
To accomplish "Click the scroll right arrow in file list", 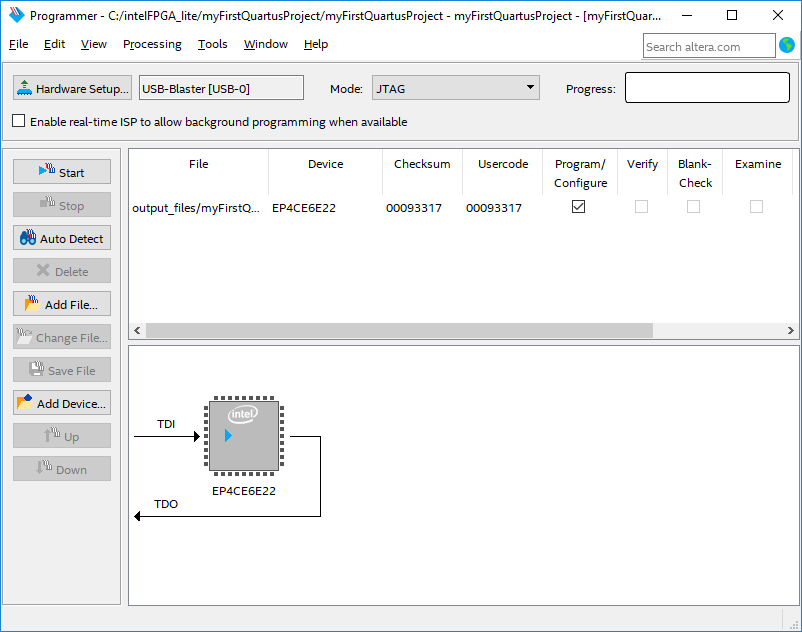I will coord(791,330).
